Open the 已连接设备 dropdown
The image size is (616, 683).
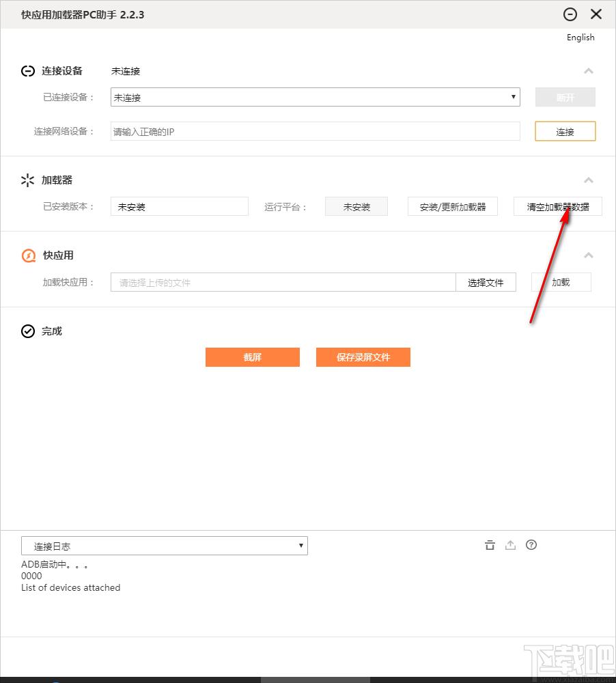315,97
